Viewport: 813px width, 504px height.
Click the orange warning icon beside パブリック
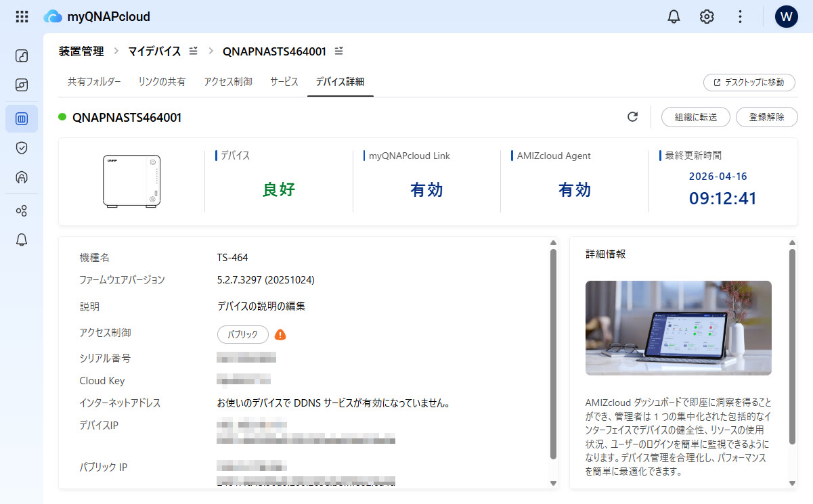coord(280,335)
